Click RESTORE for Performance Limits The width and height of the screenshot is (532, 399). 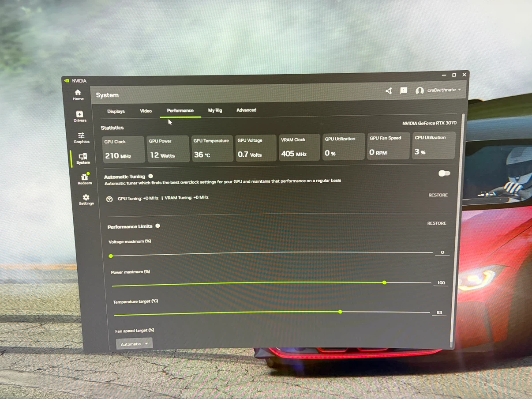436,223
